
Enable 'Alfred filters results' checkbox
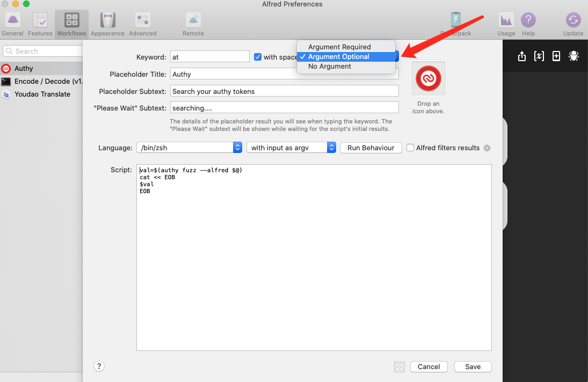410,148
